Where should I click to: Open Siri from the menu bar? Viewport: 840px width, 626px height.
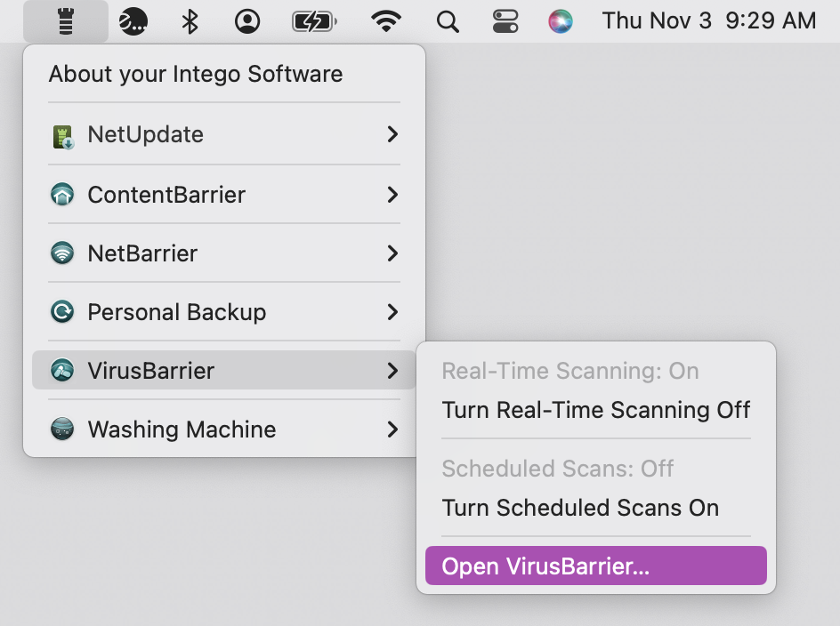click(561, 21)
